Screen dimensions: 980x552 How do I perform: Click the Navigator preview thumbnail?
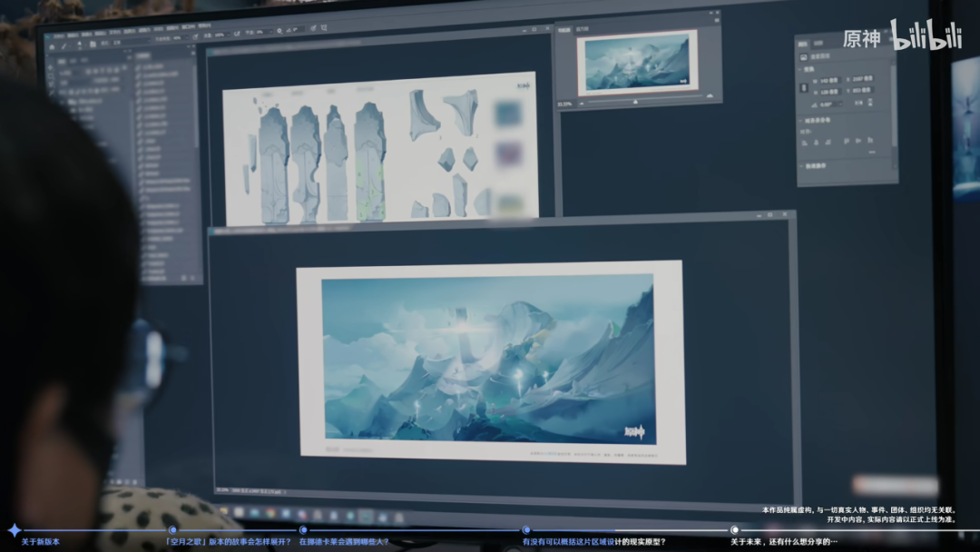pyautogui.click(x=637, y=63)
